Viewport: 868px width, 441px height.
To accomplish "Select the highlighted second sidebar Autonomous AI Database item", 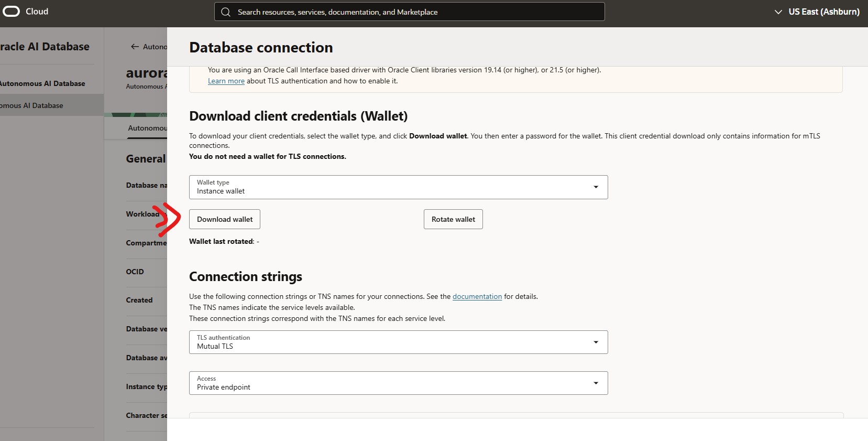I will tap(52, 105).
